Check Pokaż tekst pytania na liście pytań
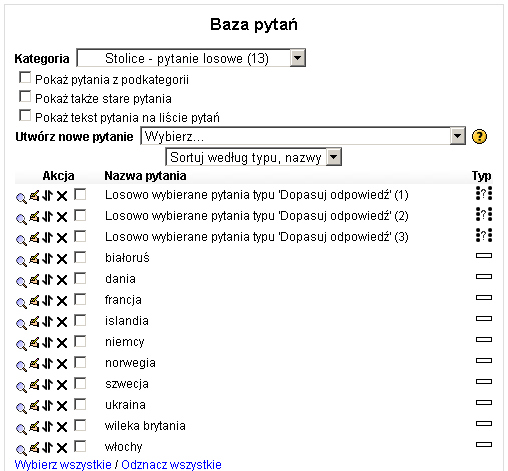Screen dimensions: 508x471 pos(25,116)
